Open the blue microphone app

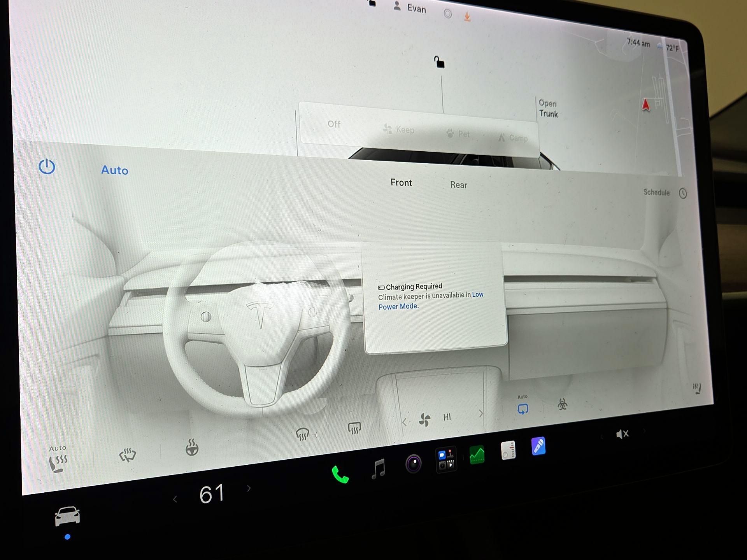pyautogui.click(x=538, y=446)
